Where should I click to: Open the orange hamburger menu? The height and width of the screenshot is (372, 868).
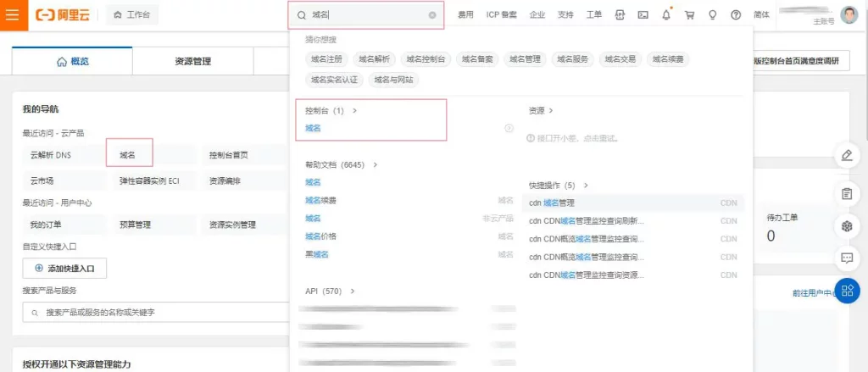point(14,15)
